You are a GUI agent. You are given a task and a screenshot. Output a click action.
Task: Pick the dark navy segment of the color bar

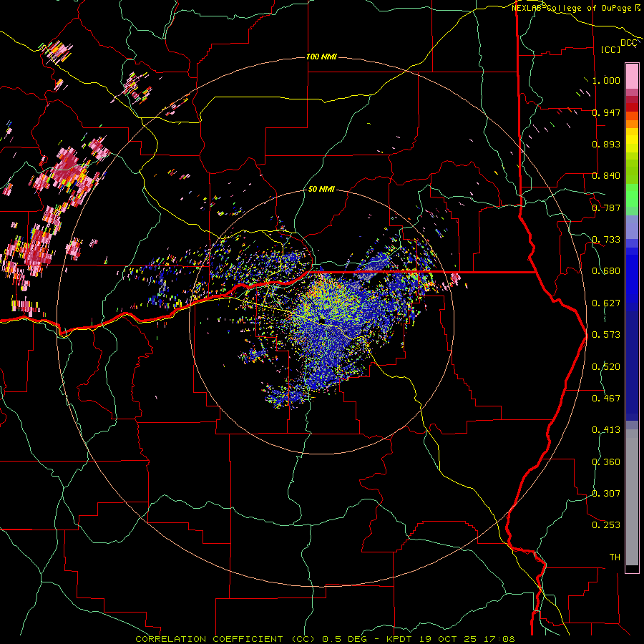[x=632, y=366]
